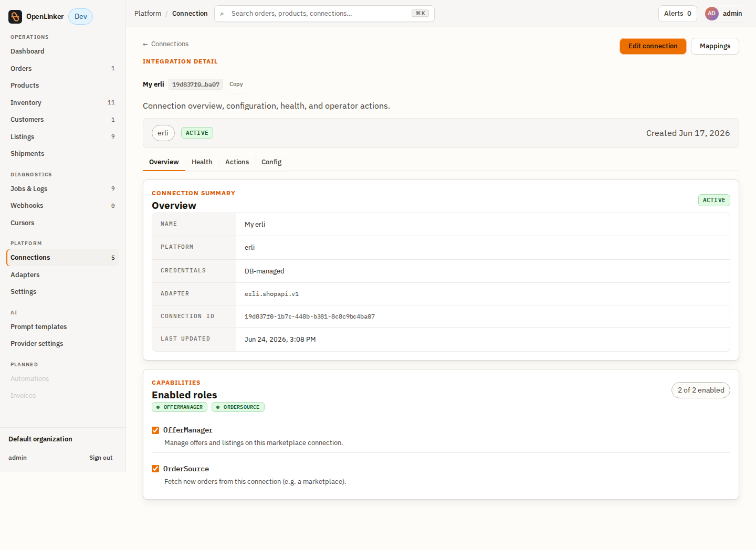
Task: Open the admin avatar AD
Action: [711, 14]
